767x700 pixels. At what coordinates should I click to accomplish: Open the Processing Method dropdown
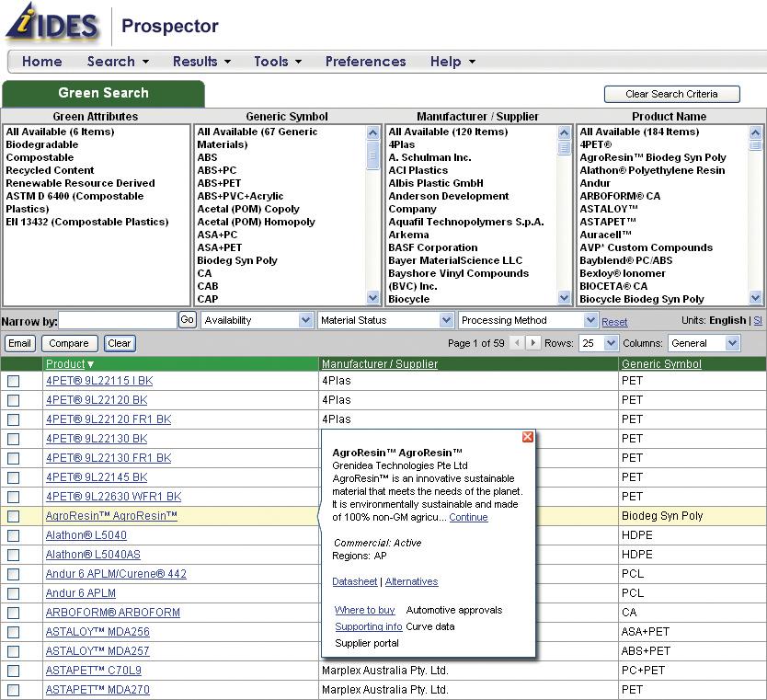click(528, 320)
